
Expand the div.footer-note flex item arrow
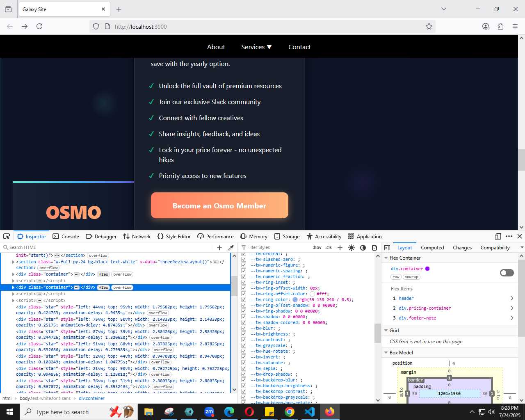point(512,318)
